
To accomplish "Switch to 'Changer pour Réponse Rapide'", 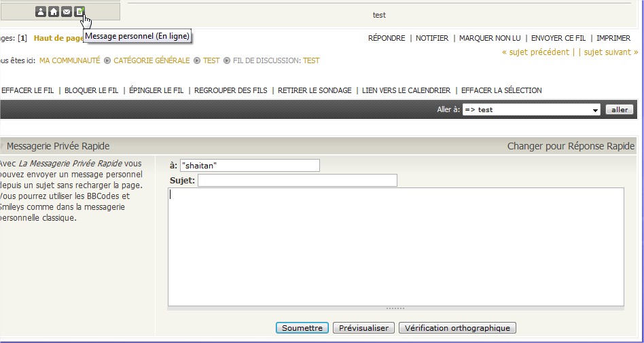I will (571, 146).
